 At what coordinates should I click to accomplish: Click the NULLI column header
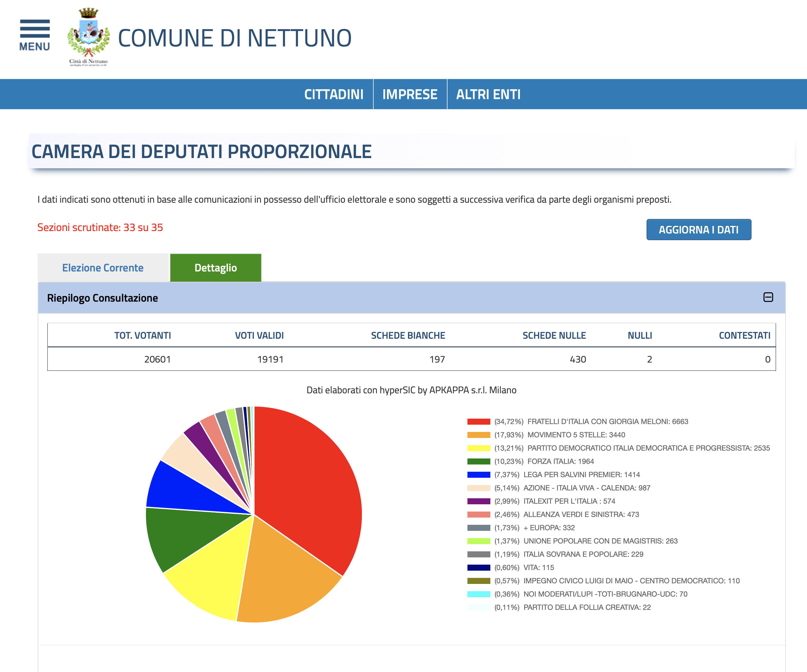click(x=640, y=335)
